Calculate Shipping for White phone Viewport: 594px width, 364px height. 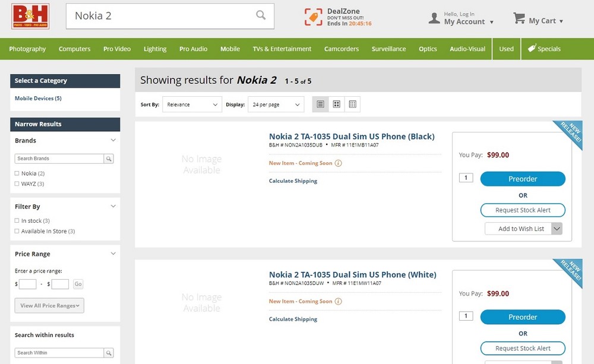293,319
